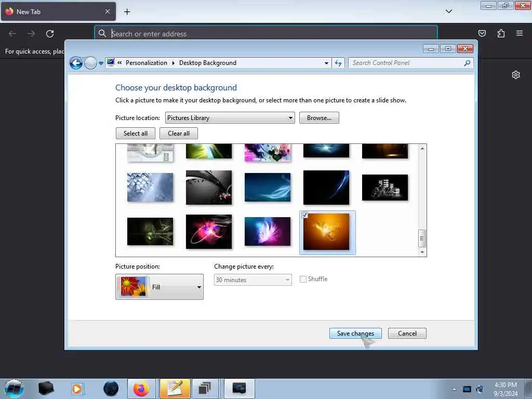Open the Picture position Fill dropdown

click(x=159, y=287)
